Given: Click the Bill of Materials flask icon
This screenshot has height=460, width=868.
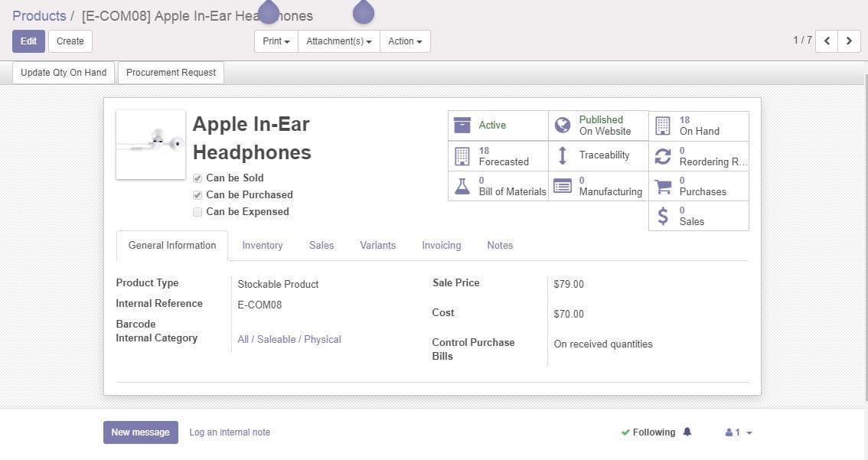Looking at the screenshot, I should tap(462, 186).
